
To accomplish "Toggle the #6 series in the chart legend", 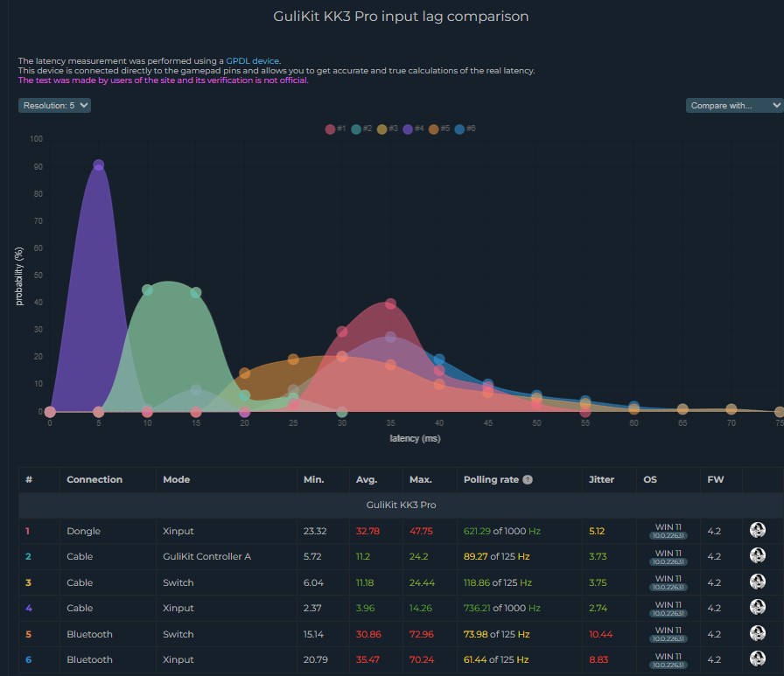I will (465, 129).
